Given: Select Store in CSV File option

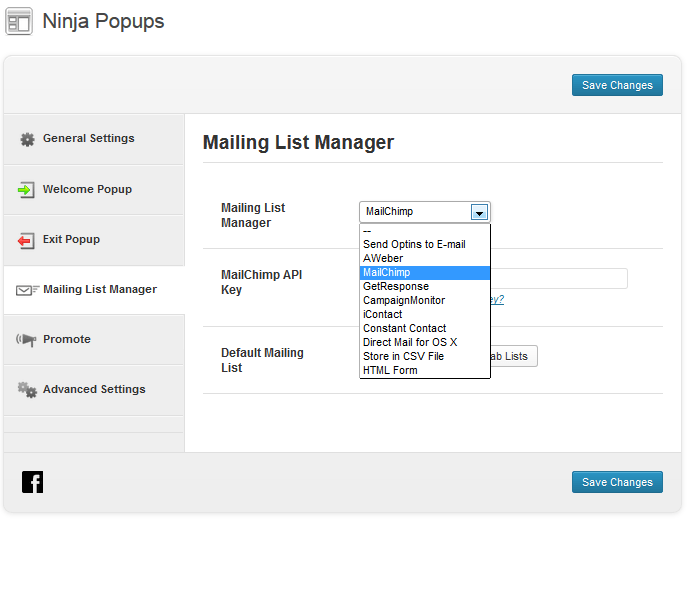Looking at the screenshot, I should click(x=424, y=356).
